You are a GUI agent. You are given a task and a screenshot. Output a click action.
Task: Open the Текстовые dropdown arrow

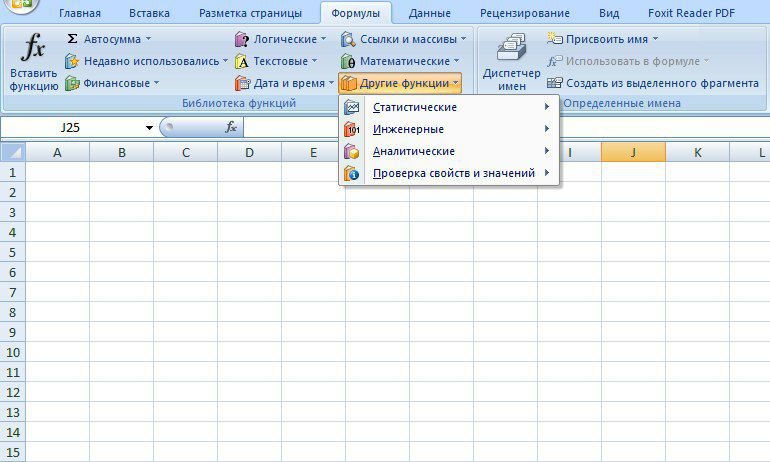[x=314, y=61]
